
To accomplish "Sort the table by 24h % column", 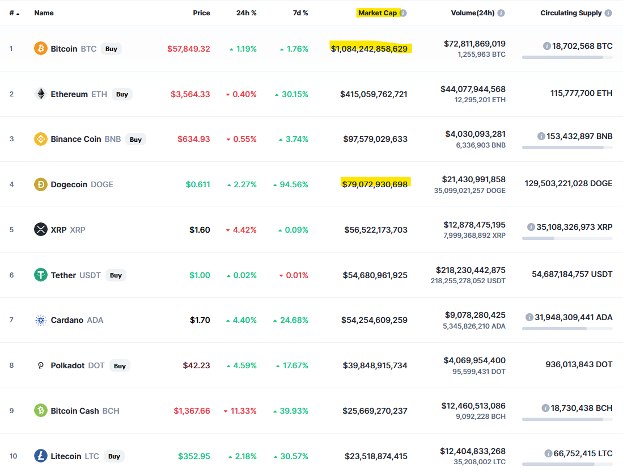I will [246, 13].
